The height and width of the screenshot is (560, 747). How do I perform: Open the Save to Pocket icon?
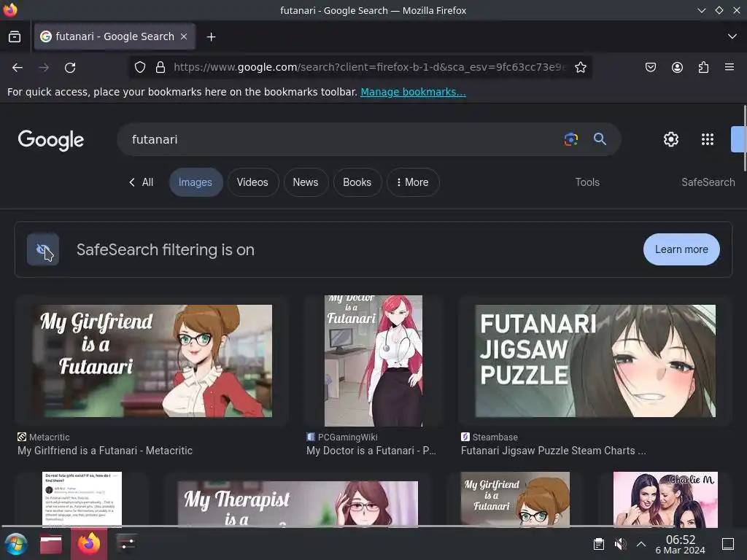pyautogui.click(x=650, y=68)
